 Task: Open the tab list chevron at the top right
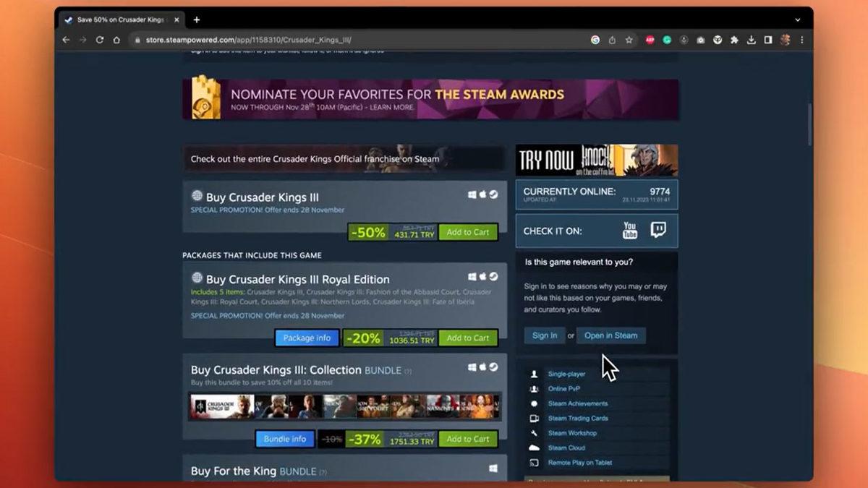[796, 20]
